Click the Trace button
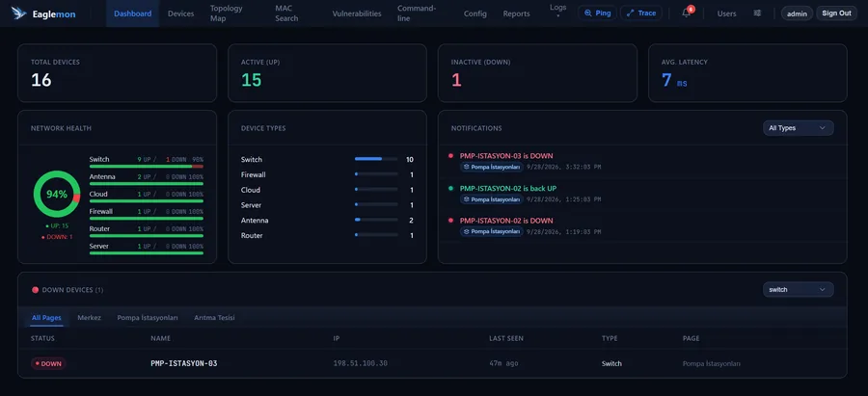The height and width of the screenshot is (396, 868). pyautogui.click(x=641, y=13)
